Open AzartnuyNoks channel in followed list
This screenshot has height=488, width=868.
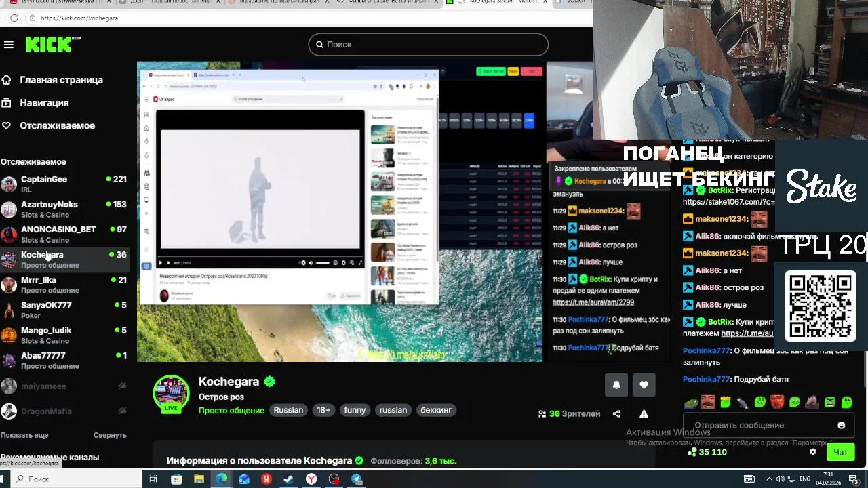pos(64,209)
